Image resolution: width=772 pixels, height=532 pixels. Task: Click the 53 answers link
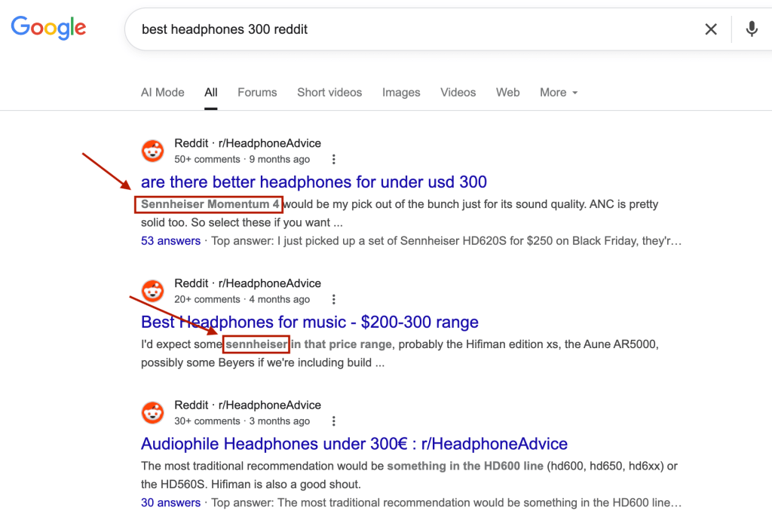click(x=170, y=240)
